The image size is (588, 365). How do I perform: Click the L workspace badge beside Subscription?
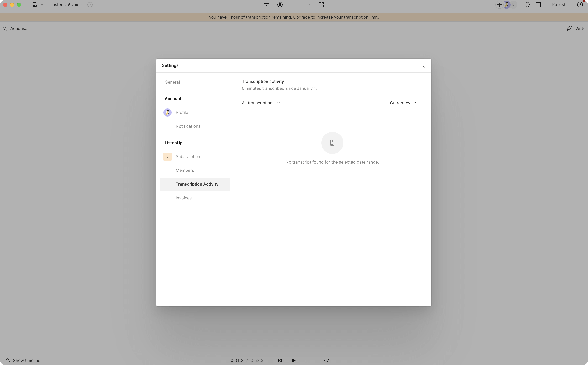tap(167, 157)
